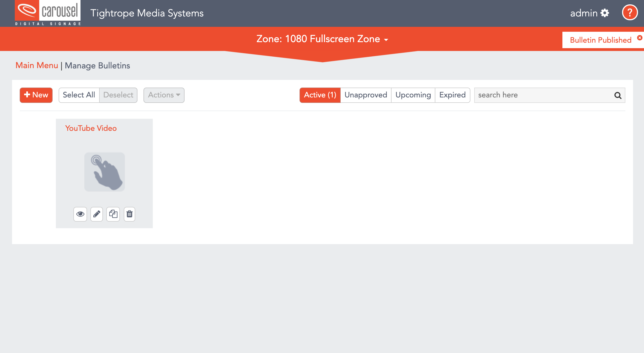Click Select All bulletins button
This screenshot has width=644, height=353.
tap(79, 95)
